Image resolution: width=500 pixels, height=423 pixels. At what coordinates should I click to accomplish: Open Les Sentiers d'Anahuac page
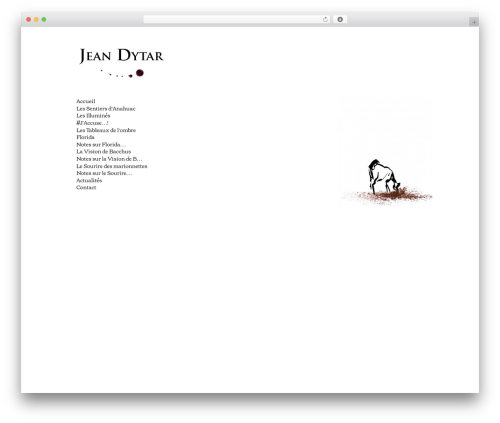coord(106,109)
